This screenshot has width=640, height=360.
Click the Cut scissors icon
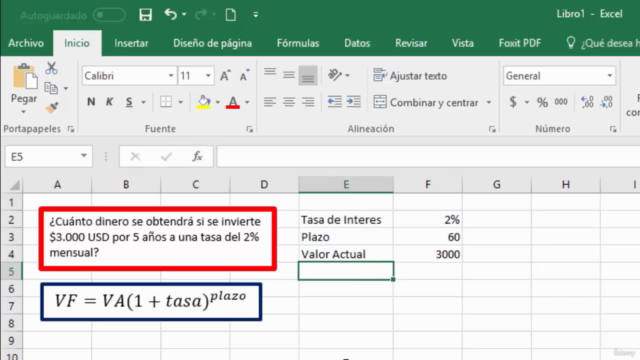tap(51, 68)
